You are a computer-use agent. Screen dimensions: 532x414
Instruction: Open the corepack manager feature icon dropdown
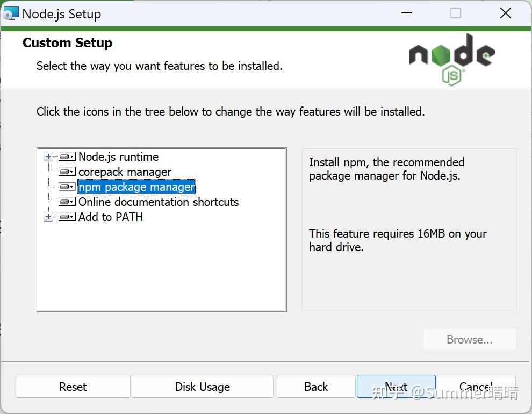tap(67, 172)
